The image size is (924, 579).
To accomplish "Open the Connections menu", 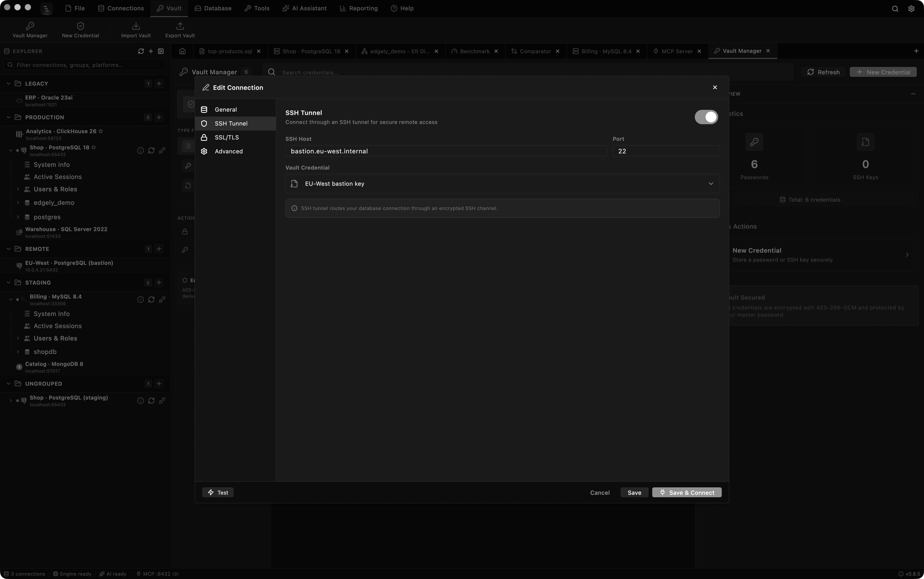I will tap(121, 9).
